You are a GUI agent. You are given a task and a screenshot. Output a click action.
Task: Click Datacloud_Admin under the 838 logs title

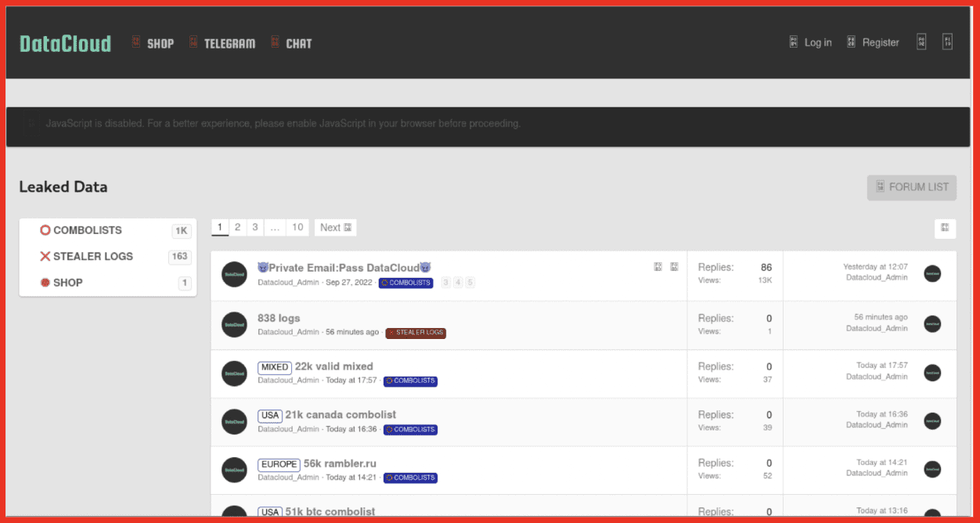coord(289,333)
